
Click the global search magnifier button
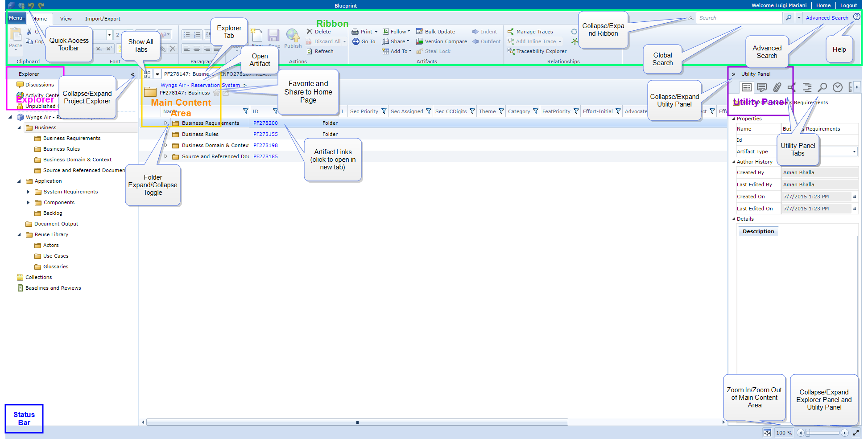[789, 18]
